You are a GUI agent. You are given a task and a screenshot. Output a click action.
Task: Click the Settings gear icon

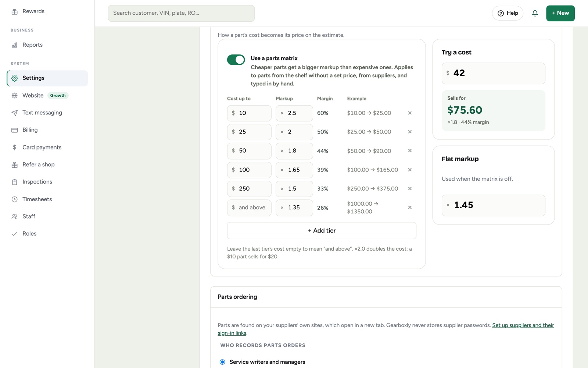(15, 78)
